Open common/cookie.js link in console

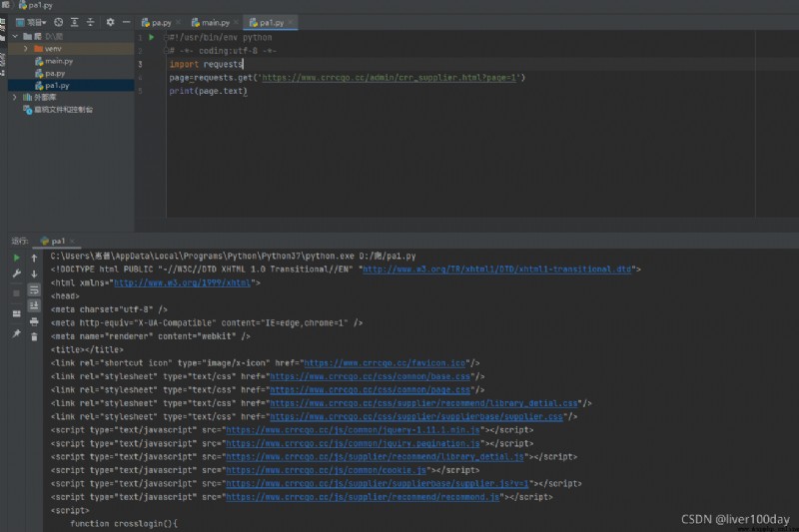tap(327, 470)
